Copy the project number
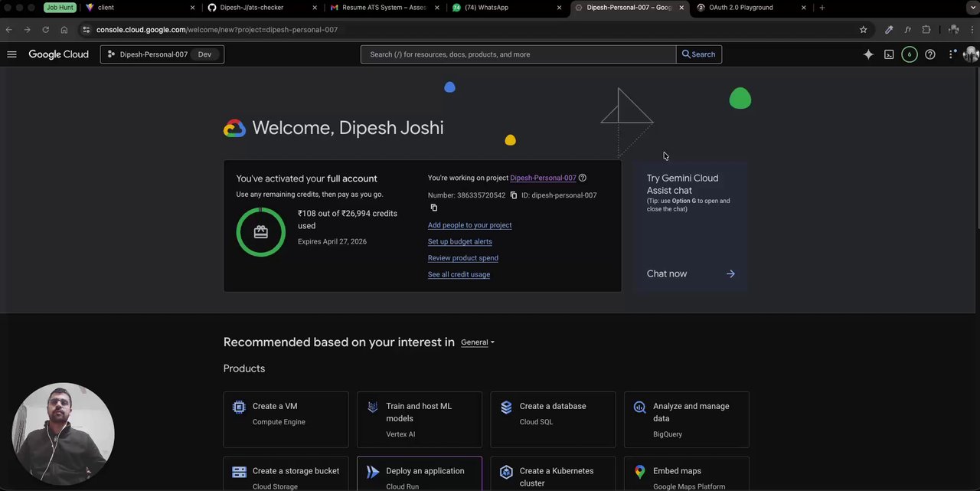 coord(514,195)
